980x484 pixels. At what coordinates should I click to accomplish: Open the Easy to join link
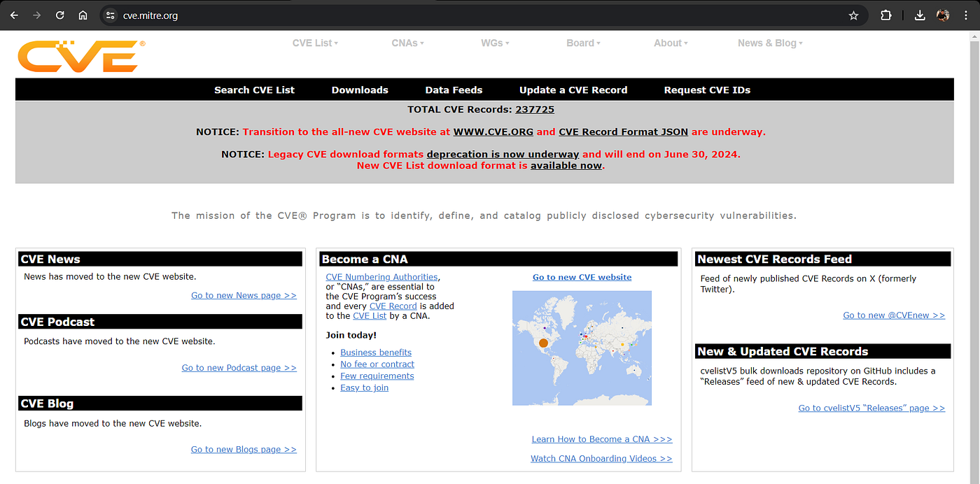point(364,387)
